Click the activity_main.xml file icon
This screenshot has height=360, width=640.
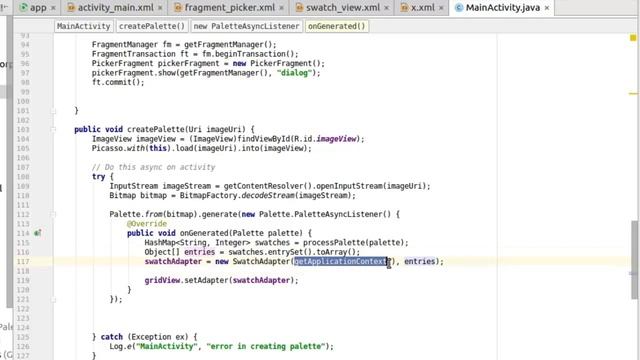point(71,7)
